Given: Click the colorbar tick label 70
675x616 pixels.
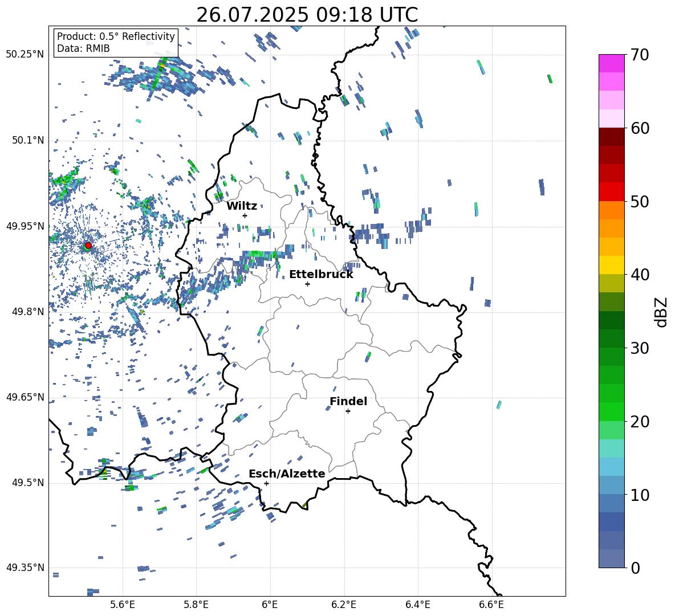Looking at the screenshot, I should click(x=640, y=55).
